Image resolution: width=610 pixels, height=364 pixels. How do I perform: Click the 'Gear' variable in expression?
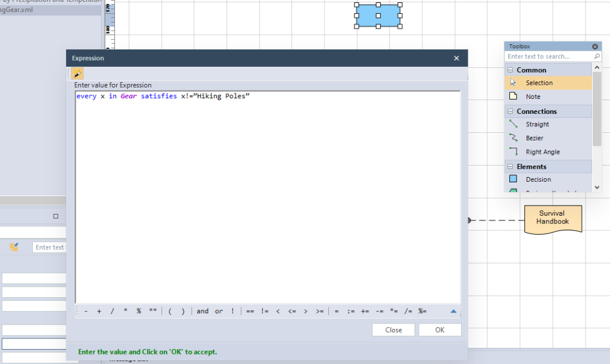(129, 96)
